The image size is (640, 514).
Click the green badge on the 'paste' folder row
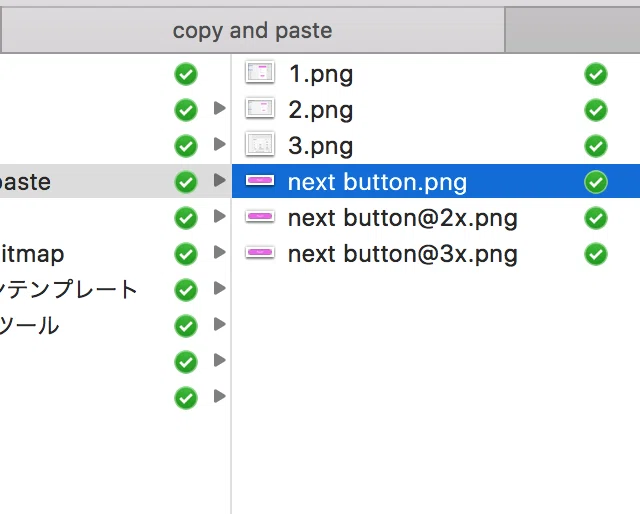pyautogui.click(x=186, y=182)
